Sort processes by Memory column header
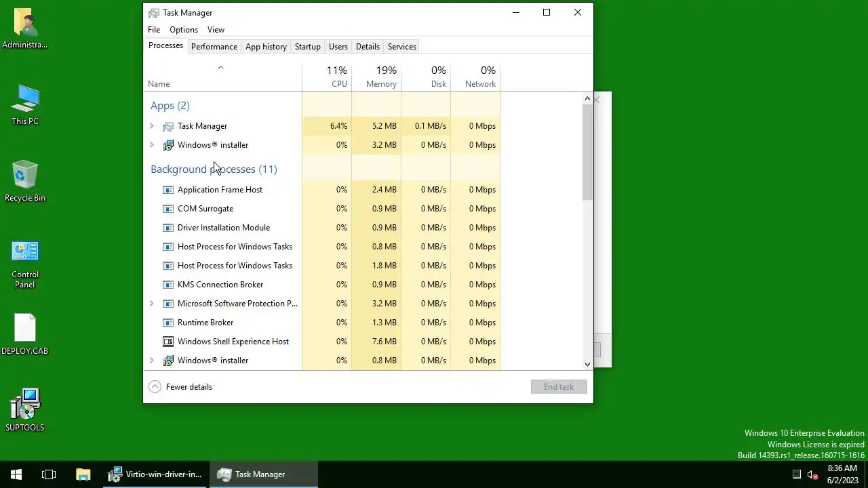The width and height of the screenshot is (868, 488). 376,77
